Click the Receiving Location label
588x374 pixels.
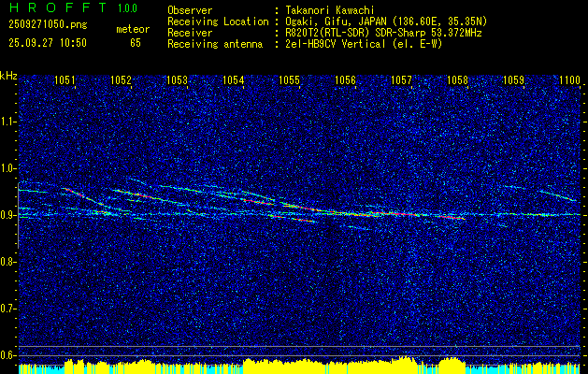(218, 22)
